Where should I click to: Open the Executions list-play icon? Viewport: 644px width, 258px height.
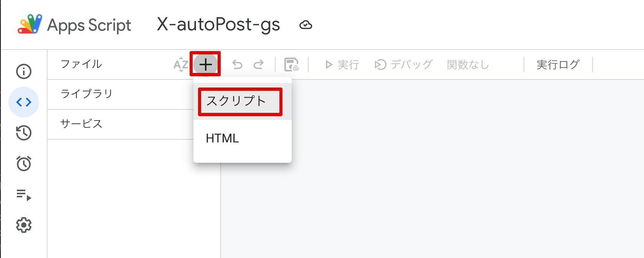(24, 195)
